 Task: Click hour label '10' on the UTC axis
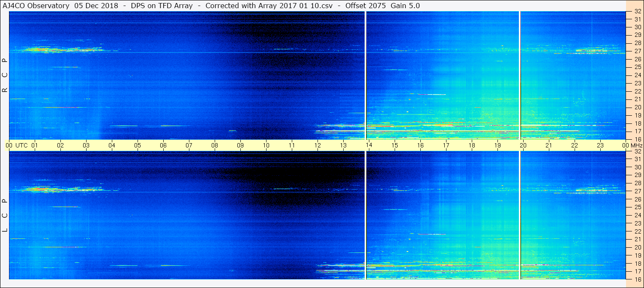pos(266,145)
